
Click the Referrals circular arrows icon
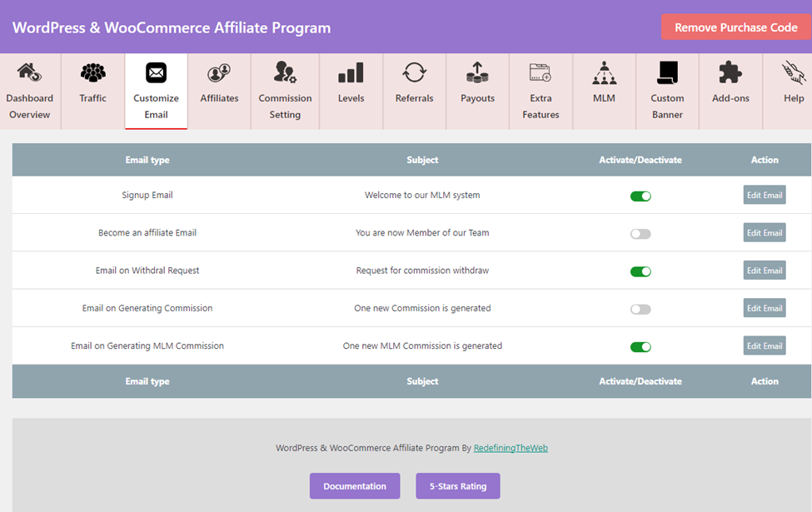click(x=414, y=72)
